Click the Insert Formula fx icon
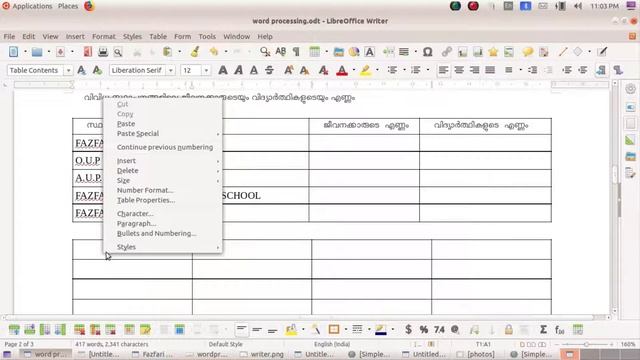The height and width of the screenshot is (360, 640). tap(560, 329)
